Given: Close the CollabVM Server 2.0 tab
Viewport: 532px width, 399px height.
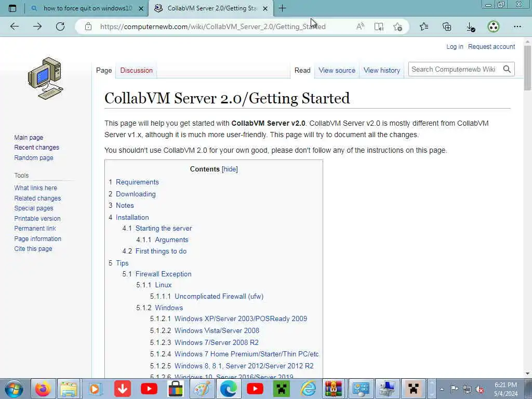Looking at the screenshot, I should (265, 8).
